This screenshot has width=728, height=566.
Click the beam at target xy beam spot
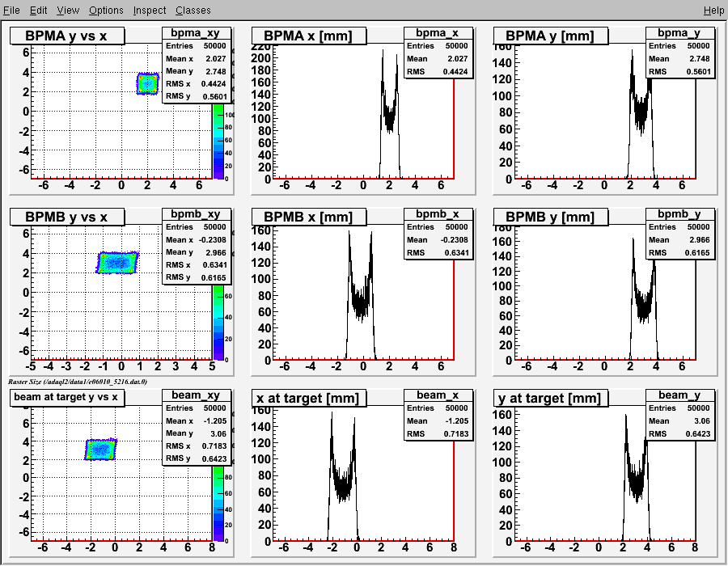point(100,449)
